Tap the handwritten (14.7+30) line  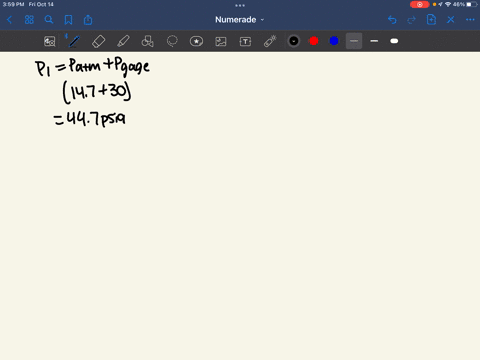pos(97,93)
